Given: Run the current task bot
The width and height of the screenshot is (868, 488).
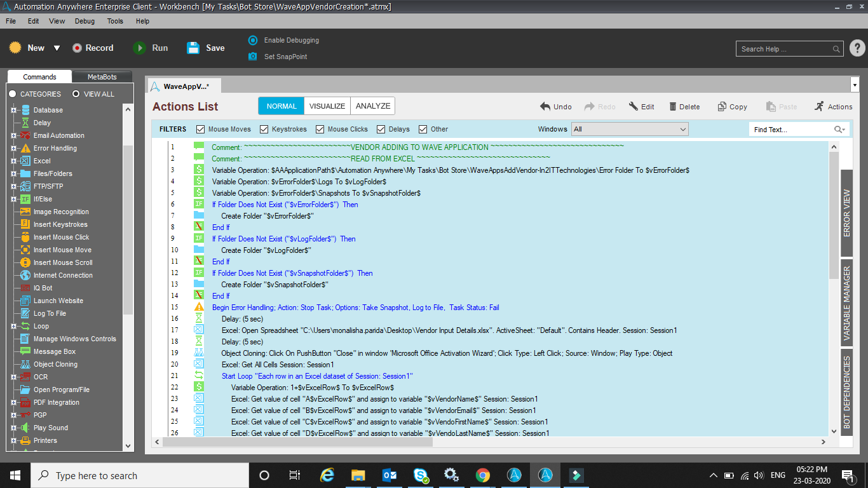Looking at the screenshot, I should 139,48.
